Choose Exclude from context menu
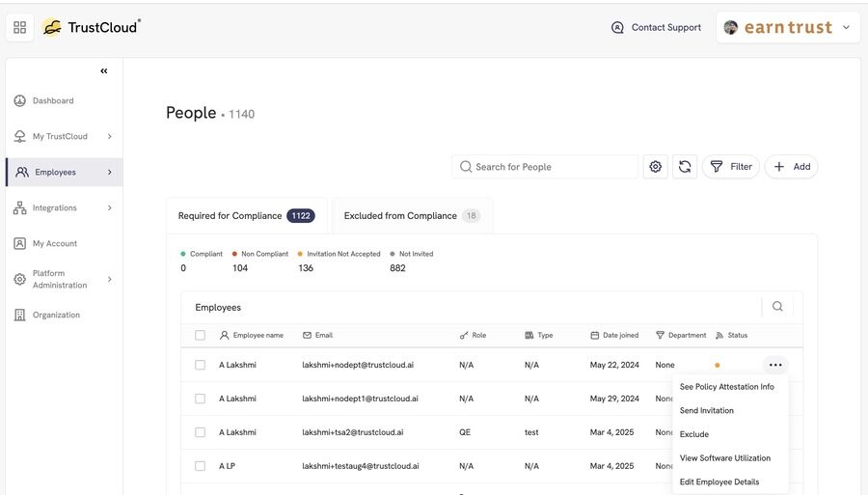This screenshot has width=868, height=495. [x=694, y=434]
